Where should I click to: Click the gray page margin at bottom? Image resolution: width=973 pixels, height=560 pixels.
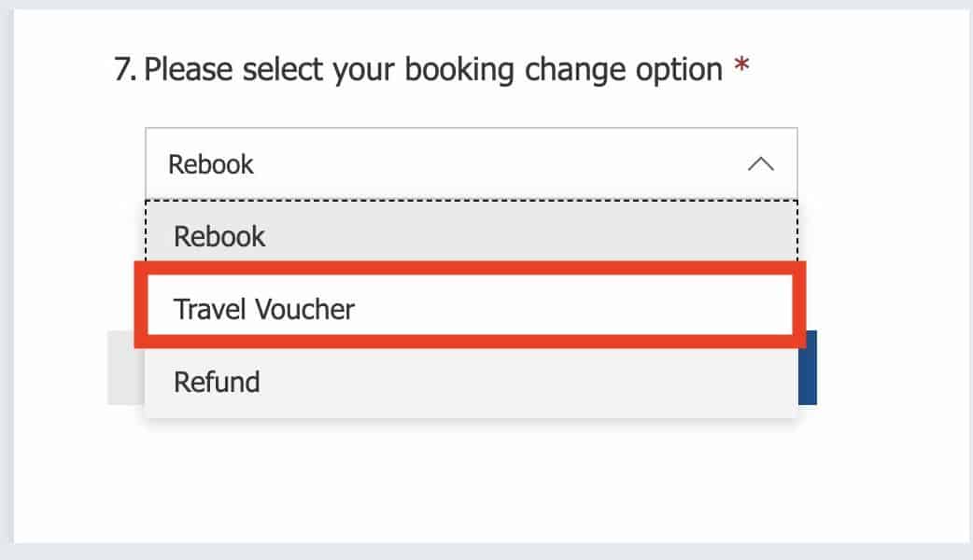(x=486, y=552)
